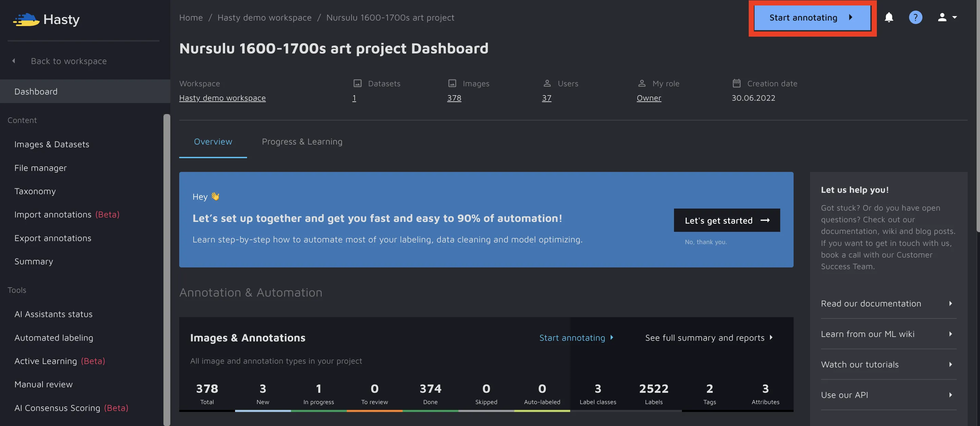Open the notifications bell

click(889, 17)
